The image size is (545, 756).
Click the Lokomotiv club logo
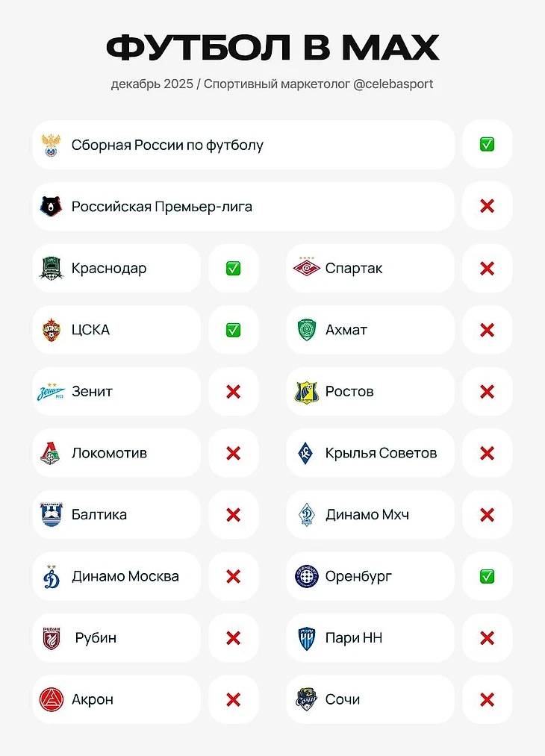tap(52, 453)
